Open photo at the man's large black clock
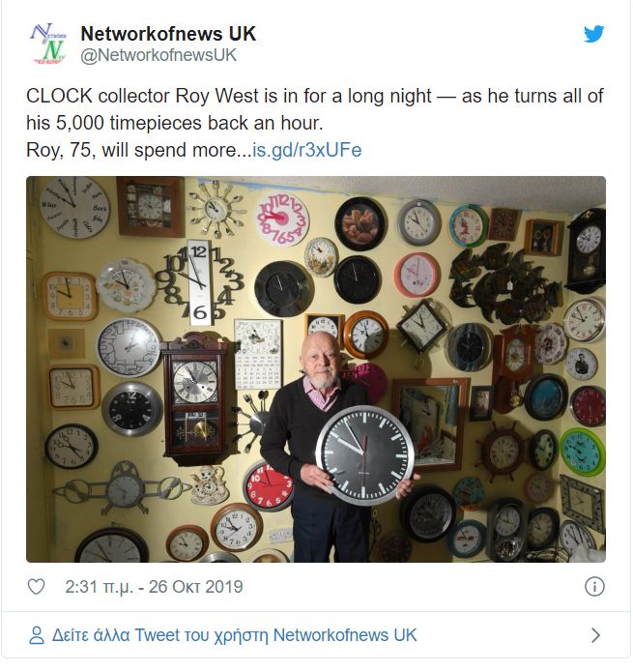This screenshot has width=633, height=672. click(x=365, y=454)
